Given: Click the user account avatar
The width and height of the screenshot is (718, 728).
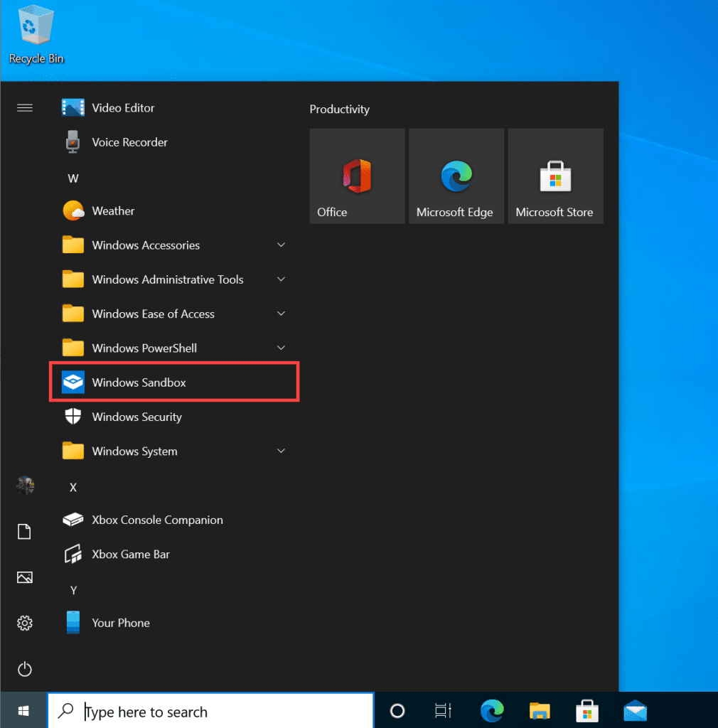Looking at the screenshot, I should [x=25, y=486].
